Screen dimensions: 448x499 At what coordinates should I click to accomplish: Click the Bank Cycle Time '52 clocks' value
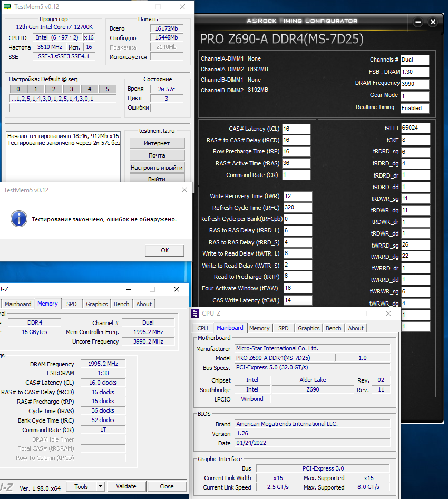(x=103, y=420)
